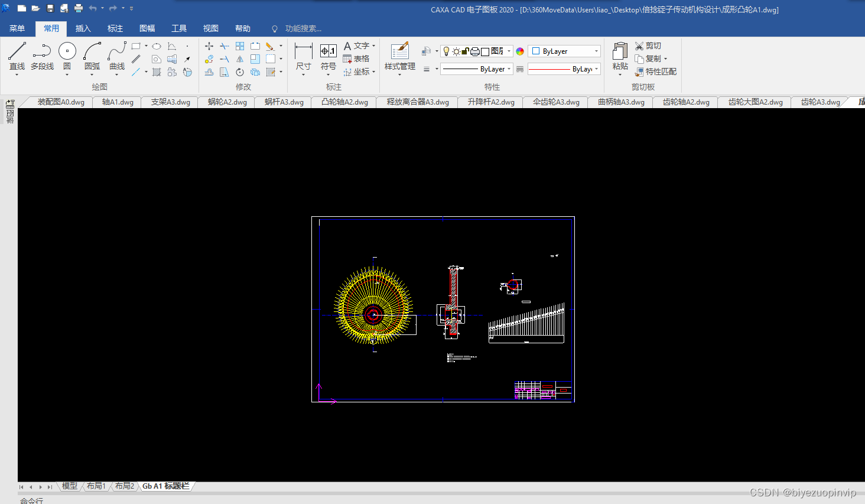The width and height of the screenshot is (865, 504).
Task: Select the 多段线 (Polyline) tool
Action: point(42,56)
